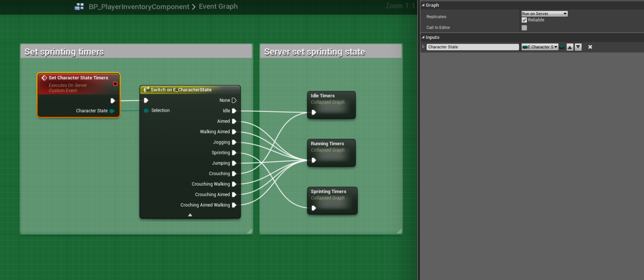Move the Character State input up
The image size is (644, 280).
[x=570, y=47]
